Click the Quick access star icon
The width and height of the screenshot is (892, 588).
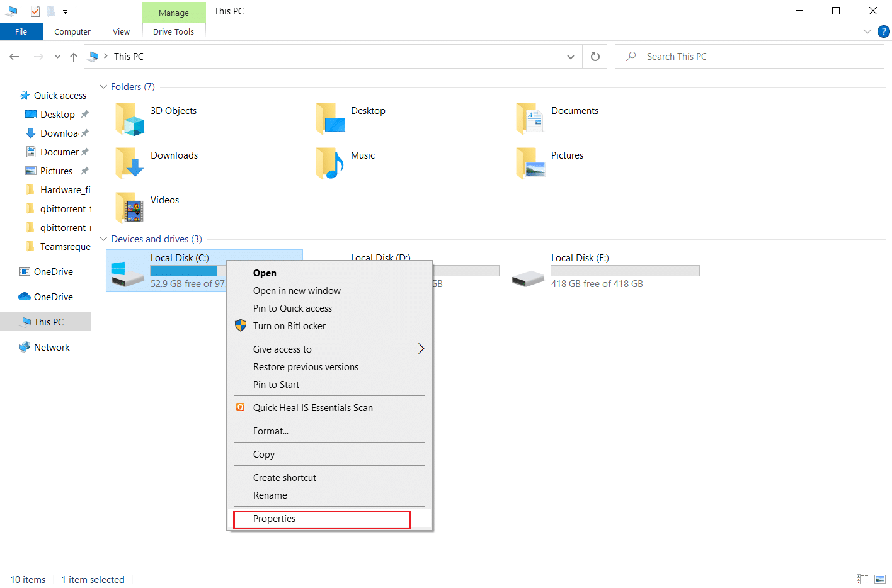[x=25, y=96]
